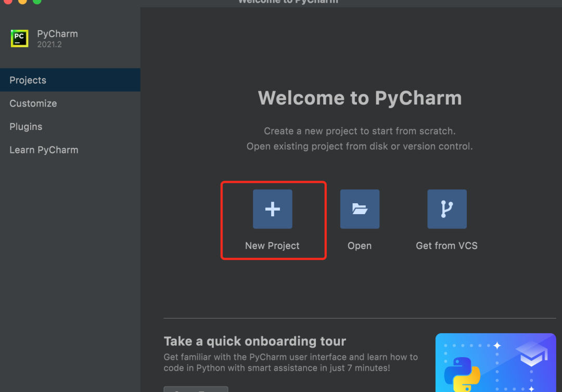Click the New Project label text
Viewport: 562px width, 392px height.
coord(272,245)
